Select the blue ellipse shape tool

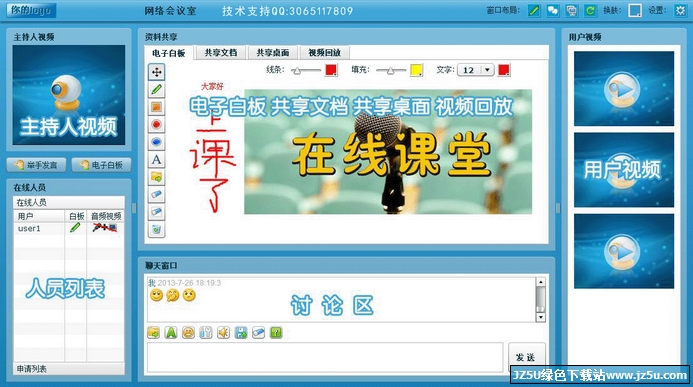tap(156, 142)
